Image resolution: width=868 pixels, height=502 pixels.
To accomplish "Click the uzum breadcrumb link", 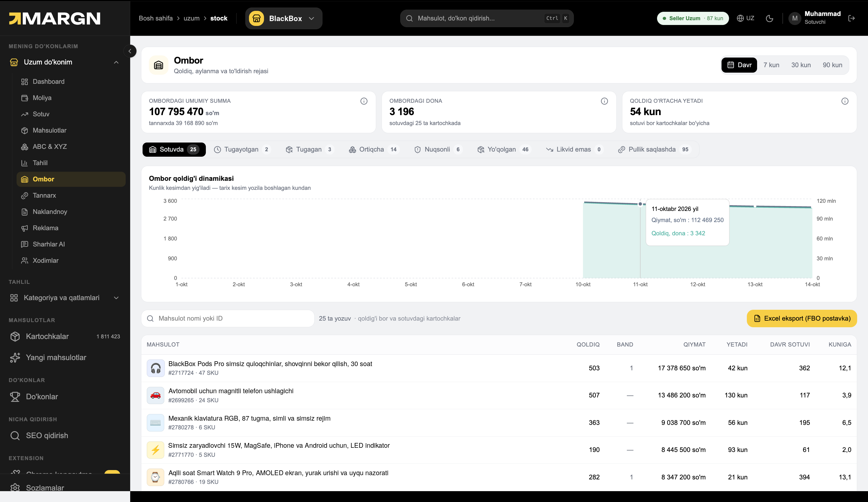I will point(191,18).
